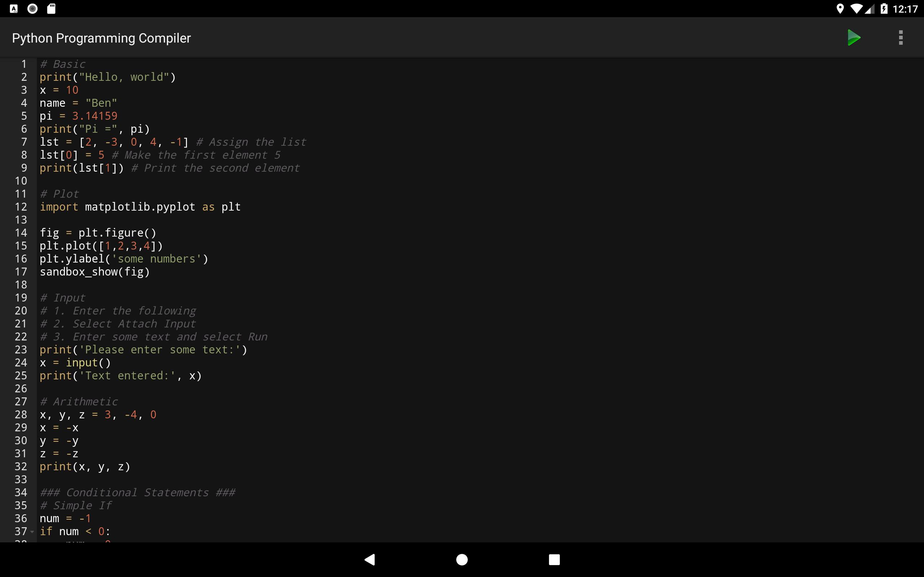Image resolution: width=924 pixels, height=577 pixels.
Task: Open recent apps with the square navigation icon
Action: (x=554, y=559)
